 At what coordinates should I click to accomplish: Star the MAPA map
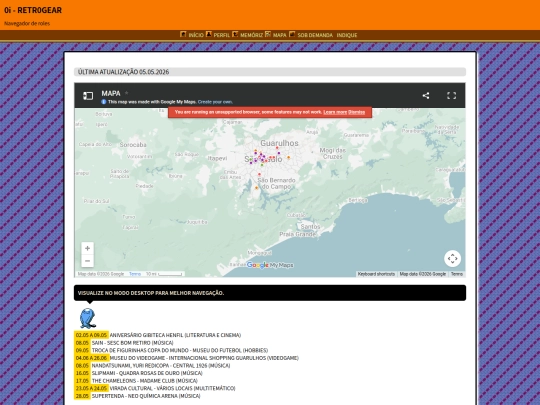[126, 93]
